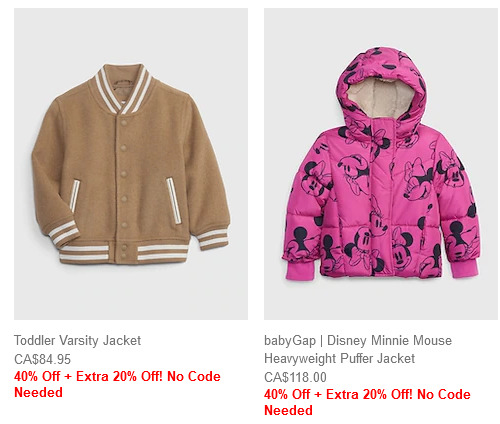Click the front zipper placket of the puffer jacket
The width and height of the screenshot is (500, 424).
(381, 197)
